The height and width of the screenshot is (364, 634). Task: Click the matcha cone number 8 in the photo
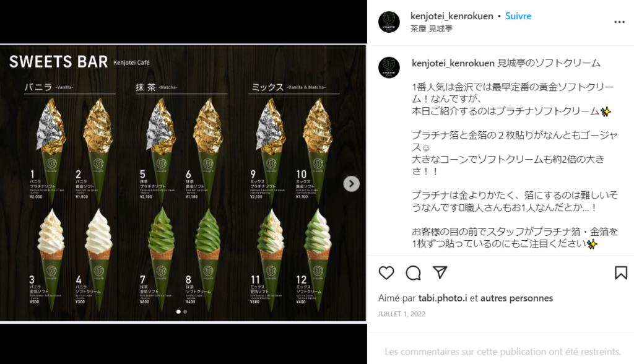point(208,259)
